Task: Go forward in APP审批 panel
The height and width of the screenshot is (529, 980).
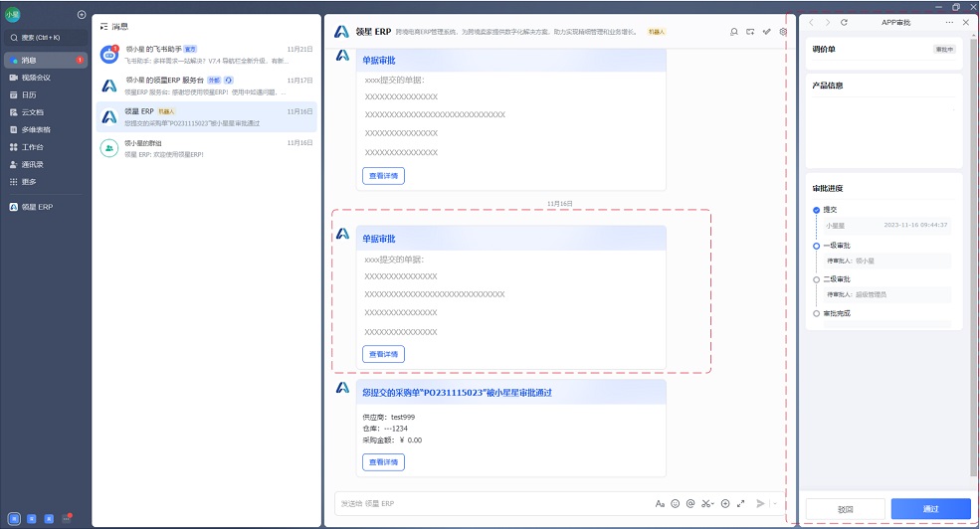Action: 828,22
